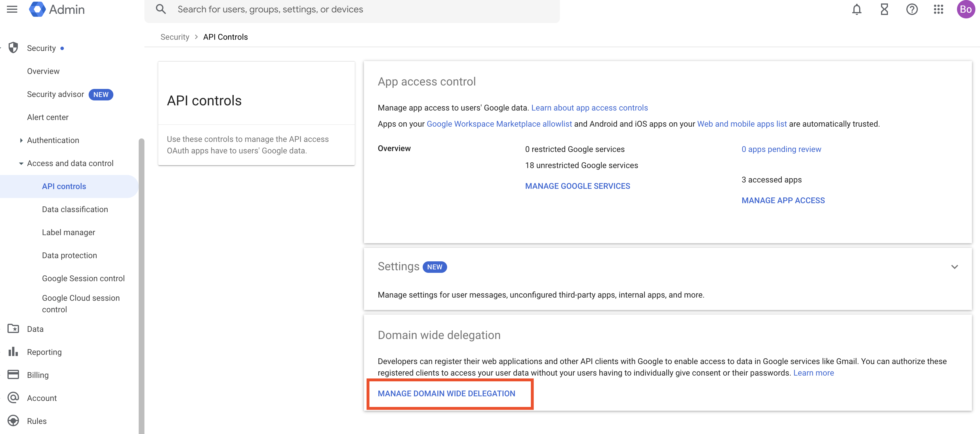Click the Reporting bar chart icon
Image resolution: width=980 pixels, height=434 pixels.
(x=13, y=351)
